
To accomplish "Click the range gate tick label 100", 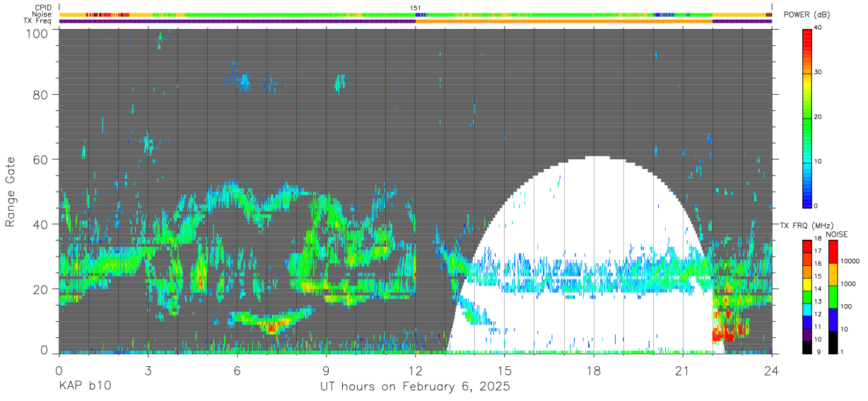I will pos(38,33).
